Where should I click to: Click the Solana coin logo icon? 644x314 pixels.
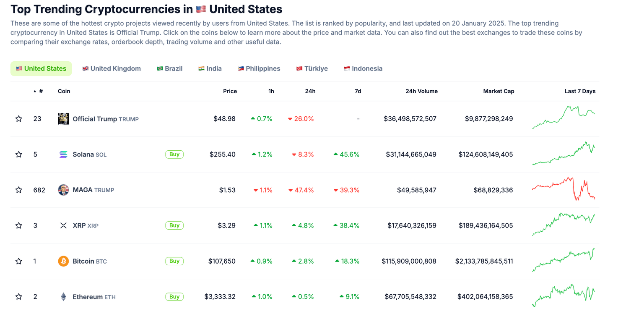tap(63, 154)
